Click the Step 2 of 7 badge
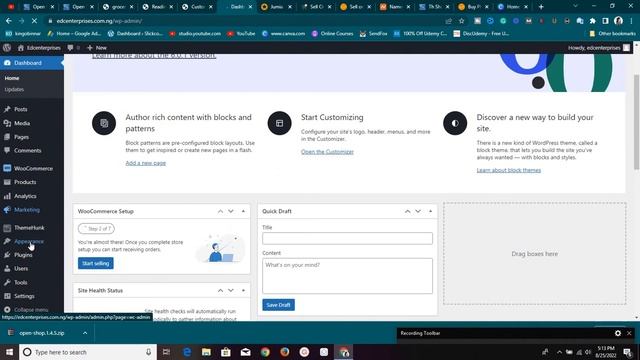Image resolution: width=640 pixels, height=360 pixels. 96,229
